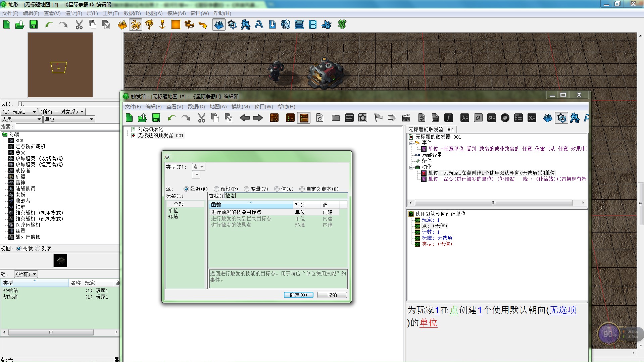The image size is (644, 362).
Task: Click Save icon in terrain editor toolbar
Action: click(34, 24)
